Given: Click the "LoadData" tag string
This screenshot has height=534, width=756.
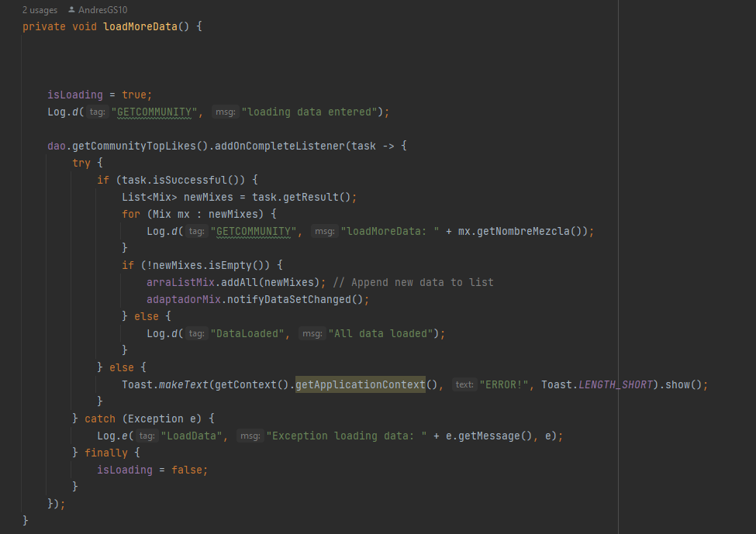Looking at the screenshot, I should coord(192,436).
